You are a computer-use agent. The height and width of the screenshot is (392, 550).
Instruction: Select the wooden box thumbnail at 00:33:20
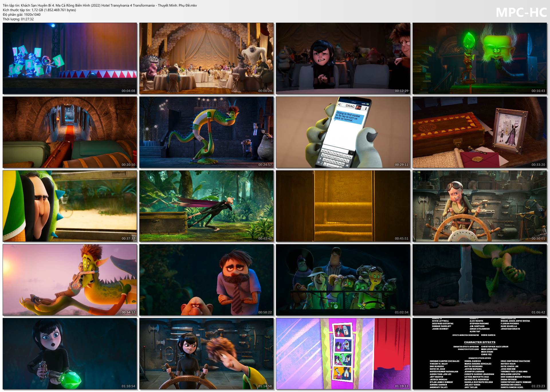pos(480,132)
